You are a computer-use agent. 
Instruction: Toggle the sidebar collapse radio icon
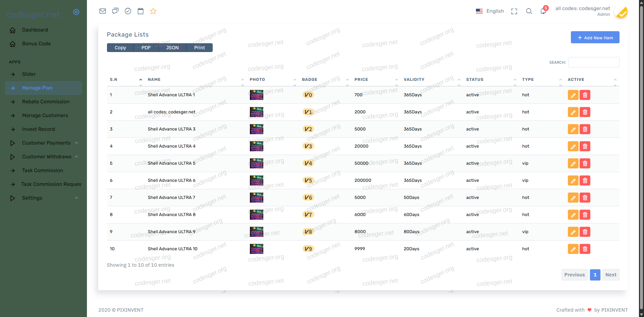(76, 12)
